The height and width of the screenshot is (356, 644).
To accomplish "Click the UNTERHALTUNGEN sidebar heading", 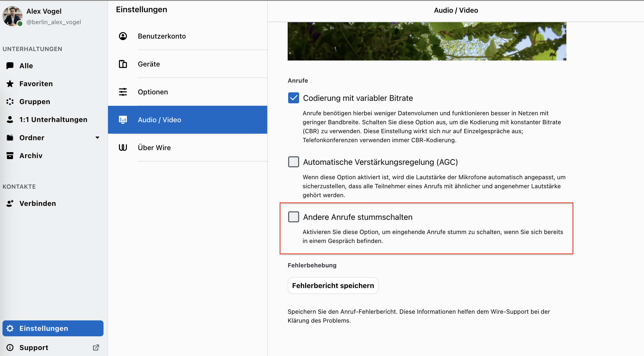I will [32, 49].
